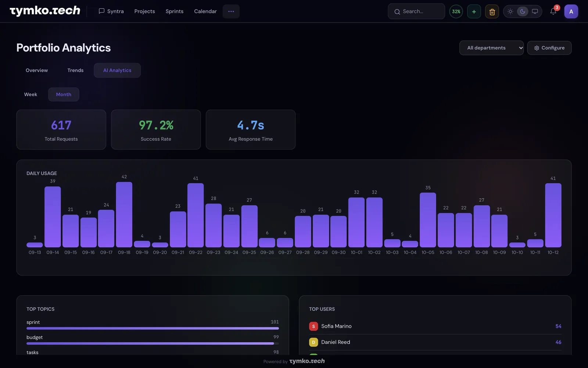
Task: Click Daniel Reed's count 46
Action: (558, 342)
